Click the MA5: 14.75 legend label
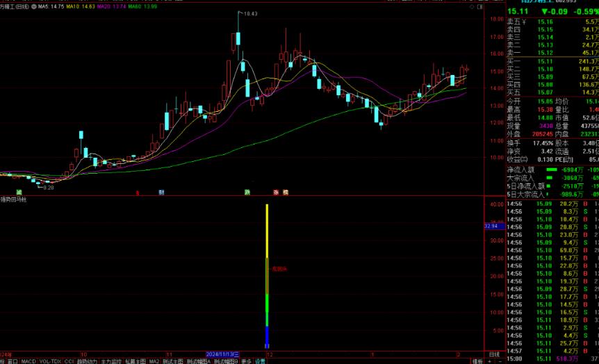This screenshot has height=364, width=599. (51, 7)
